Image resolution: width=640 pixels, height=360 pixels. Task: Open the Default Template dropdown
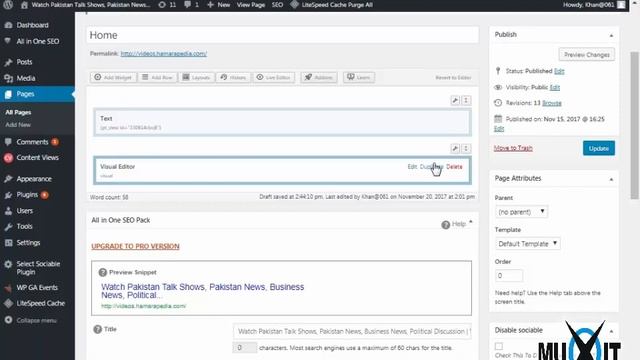[x=527, y=244]
